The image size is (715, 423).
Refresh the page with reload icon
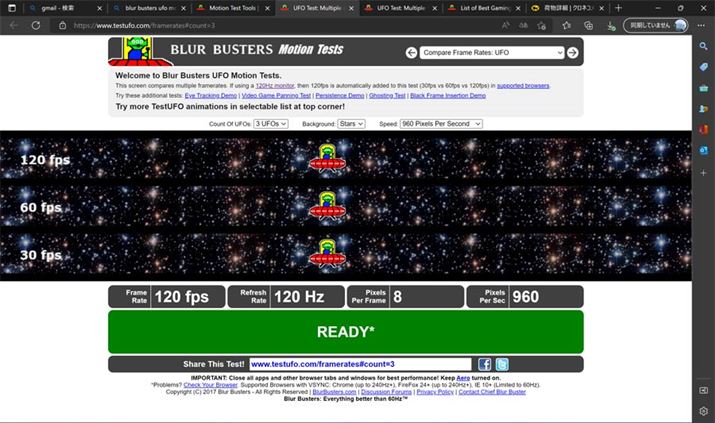36,26
